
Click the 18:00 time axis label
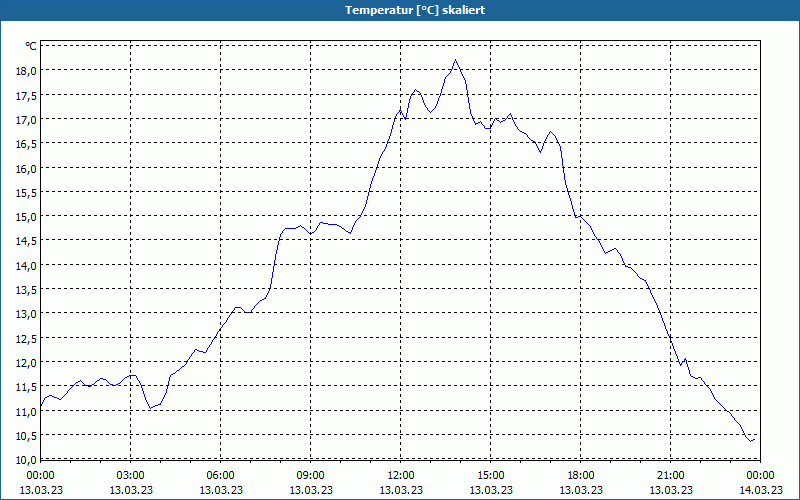point(581,476)
